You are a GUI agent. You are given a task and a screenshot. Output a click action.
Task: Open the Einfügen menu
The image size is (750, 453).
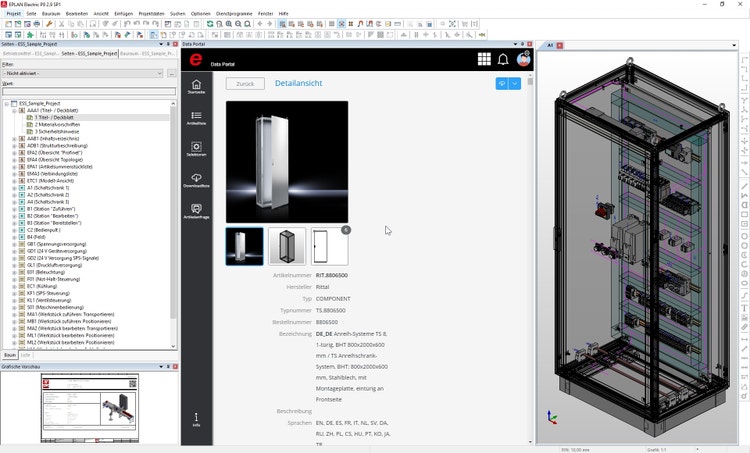click(124, 14)
